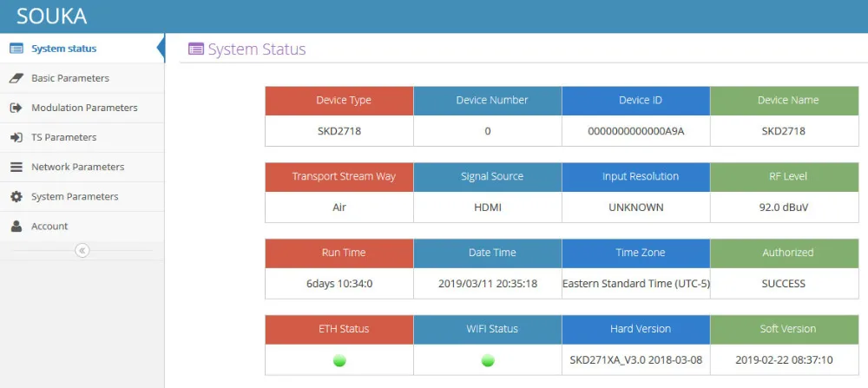Click the purple System Status heading icon
Screen dimensions: 868x388
point(196,49)
